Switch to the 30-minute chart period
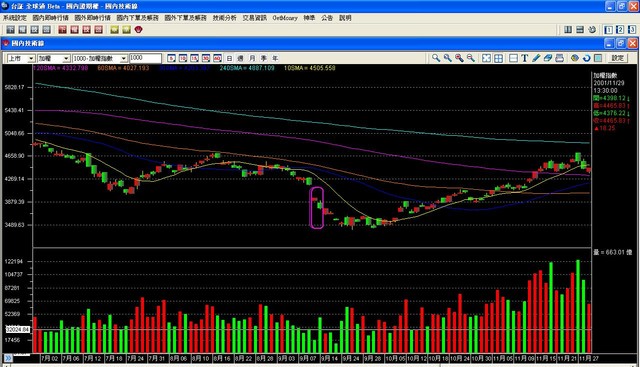The image size is (640, 367). pos(206,58)
